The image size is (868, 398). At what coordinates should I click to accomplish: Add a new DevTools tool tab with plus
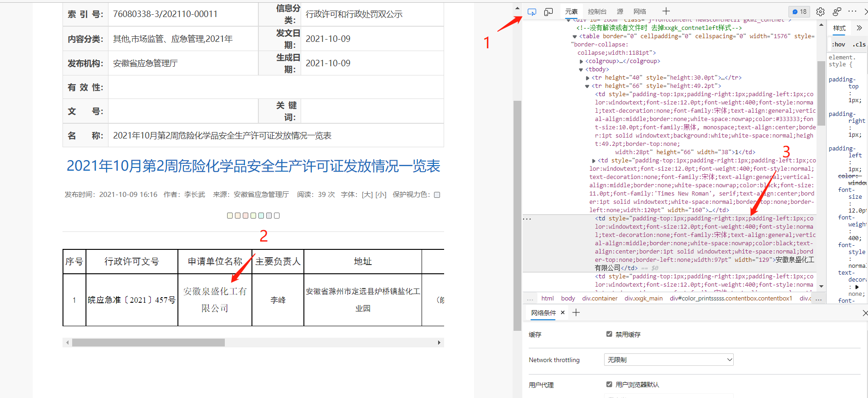tap(666, 12)
